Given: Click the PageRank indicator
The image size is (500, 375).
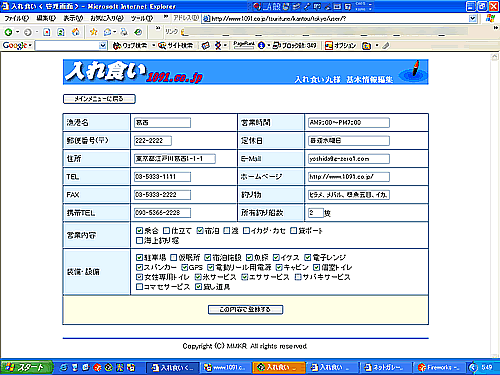Looking at the screenshot, I should 244,45.
